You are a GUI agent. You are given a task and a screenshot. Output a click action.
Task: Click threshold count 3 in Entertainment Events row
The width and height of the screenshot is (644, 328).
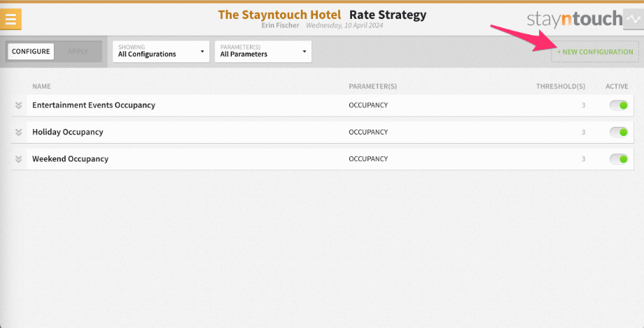583,105
